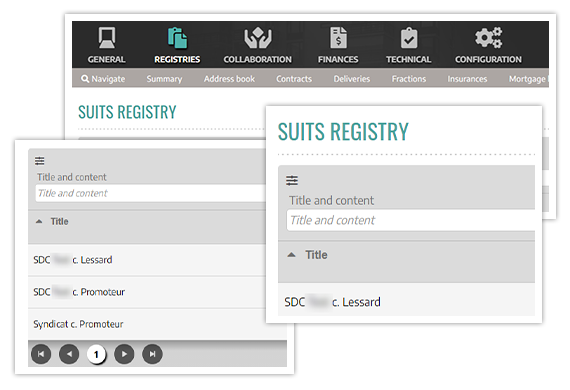Go to previous page of results
Screen dimensions: 570x390
[x=69, y=354]
